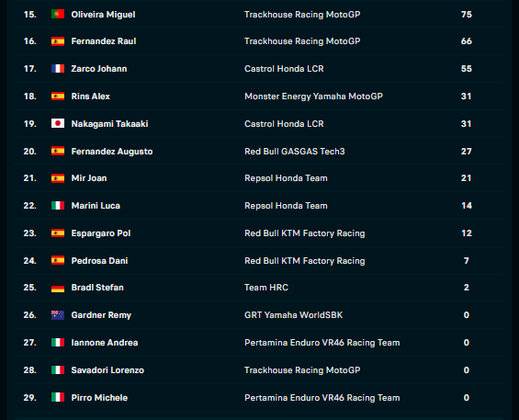This screenshot has height=420, width=519.
Task: Select rider name Fernandez Raul
Action: [104, 41]
